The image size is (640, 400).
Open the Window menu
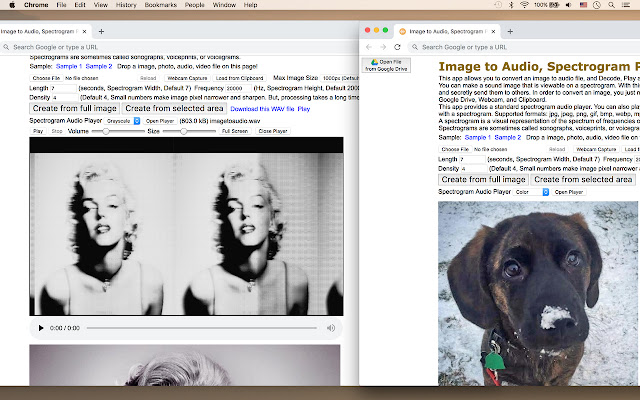click(224, 5)
